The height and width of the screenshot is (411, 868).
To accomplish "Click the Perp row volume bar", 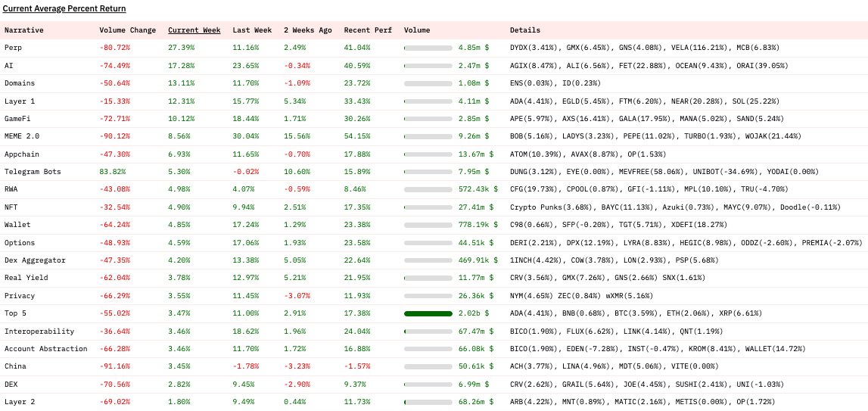I will pyautogui.click(x=428, y=48).
